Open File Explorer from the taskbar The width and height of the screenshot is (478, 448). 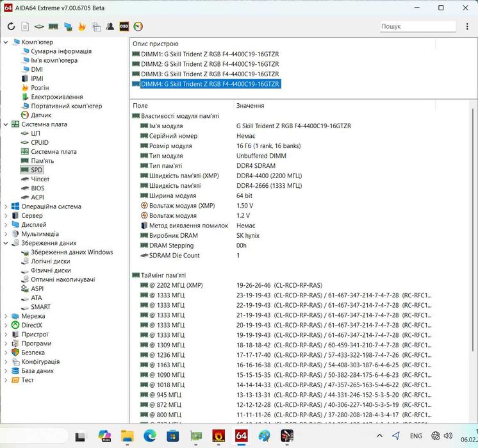point(127,436)
